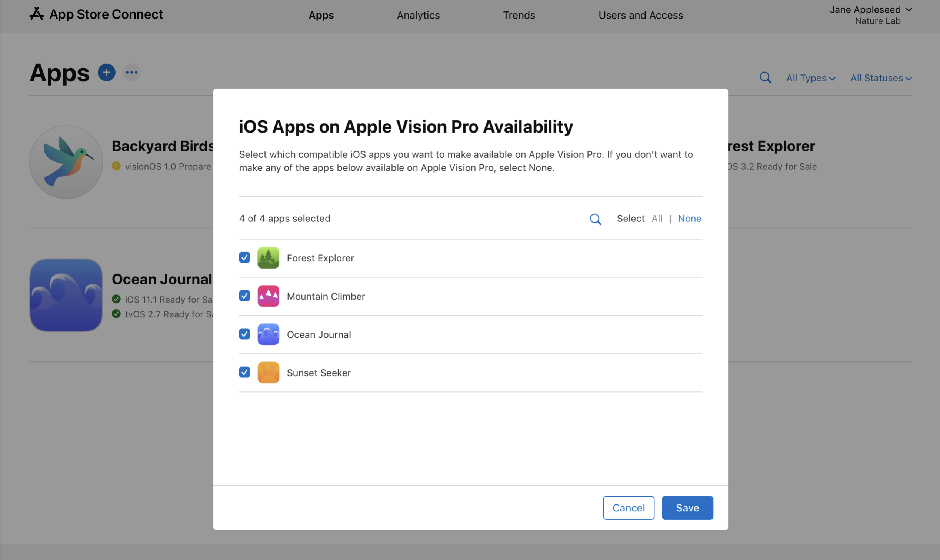
Task: Open the Users and Access section
Action: pyautogui.click(x=640, y=15)
